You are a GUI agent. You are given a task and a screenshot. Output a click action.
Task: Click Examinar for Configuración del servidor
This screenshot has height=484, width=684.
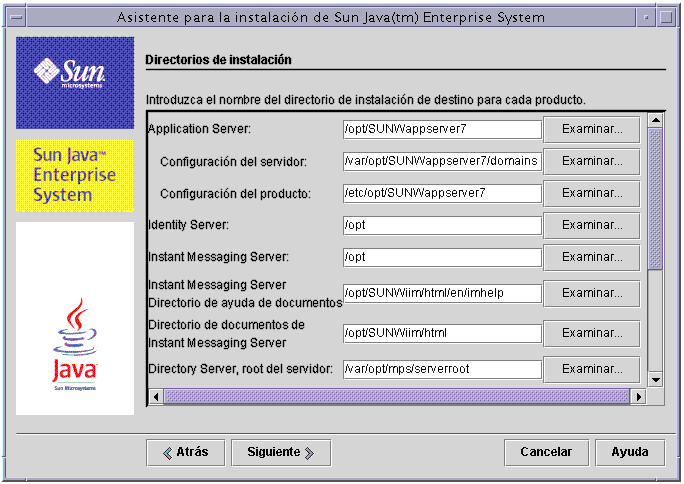[592, 161]
